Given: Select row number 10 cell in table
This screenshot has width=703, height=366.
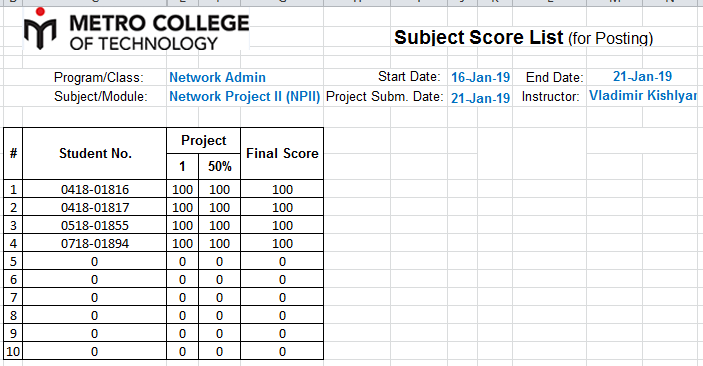Looking at the screenshot, I should 13,351.
